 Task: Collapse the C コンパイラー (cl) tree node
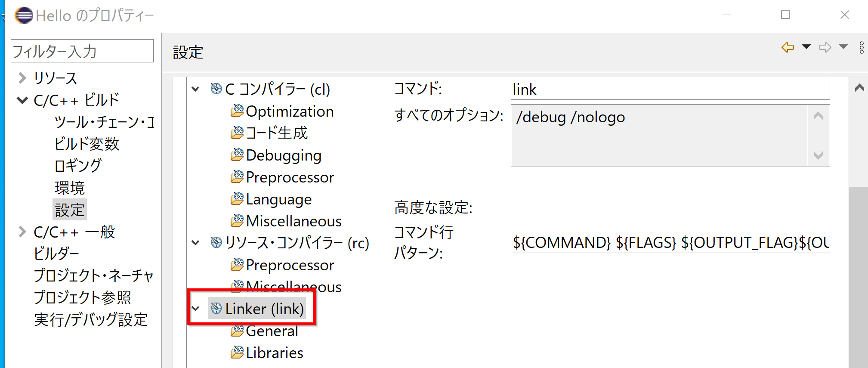click(196, 89)
